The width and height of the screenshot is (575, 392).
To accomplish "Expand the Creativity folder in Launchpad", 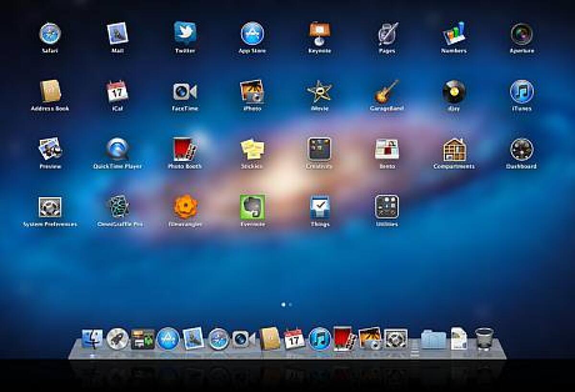I will click(320, 149).
